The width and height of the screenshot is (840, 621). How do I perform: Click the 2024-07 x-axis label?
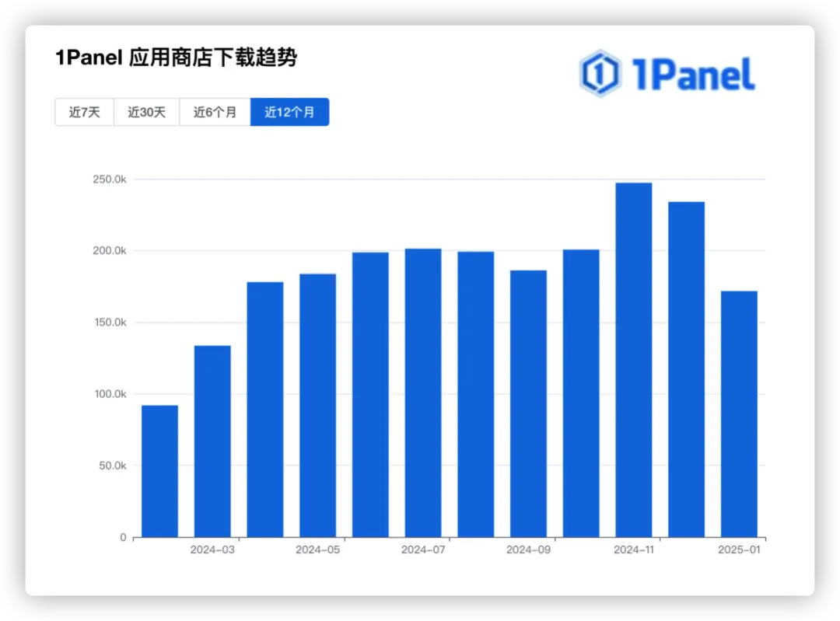coord(423,549)
